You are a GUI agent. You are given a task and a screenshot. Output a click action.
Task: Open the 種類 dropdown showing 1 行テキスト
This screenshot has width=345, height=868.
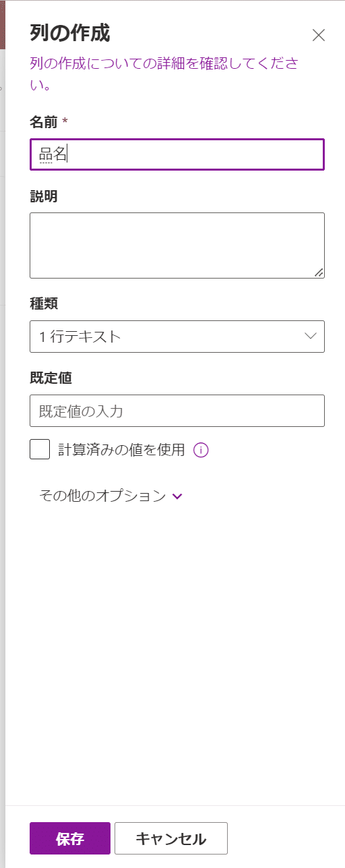click(x=177, y=337)
